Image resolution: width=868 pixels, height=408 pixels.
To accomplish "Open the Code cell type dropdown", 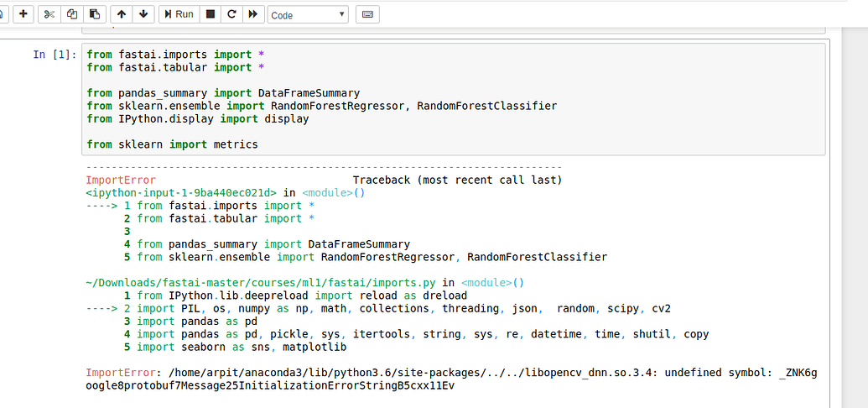I will coord(308,15).
